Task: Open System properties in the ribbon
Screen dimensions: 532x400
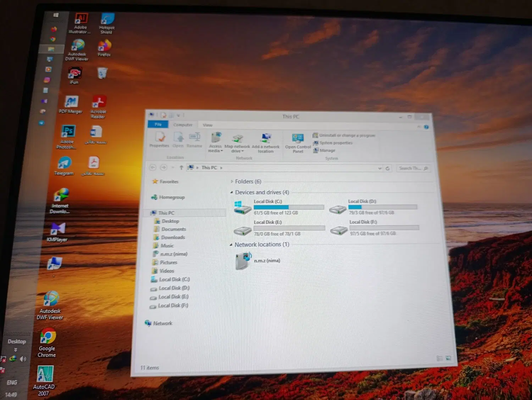Action: 333,143
